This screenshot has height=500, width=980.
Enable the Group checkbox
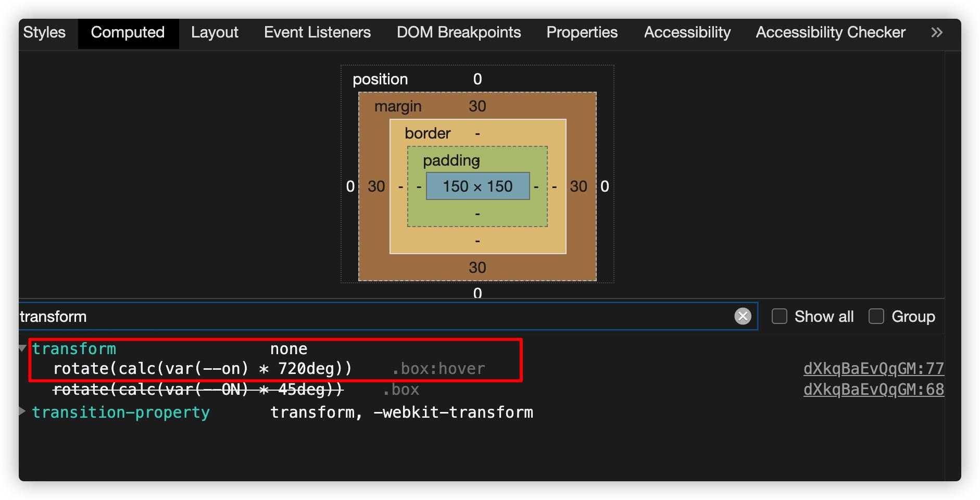[x=876, y=316]
